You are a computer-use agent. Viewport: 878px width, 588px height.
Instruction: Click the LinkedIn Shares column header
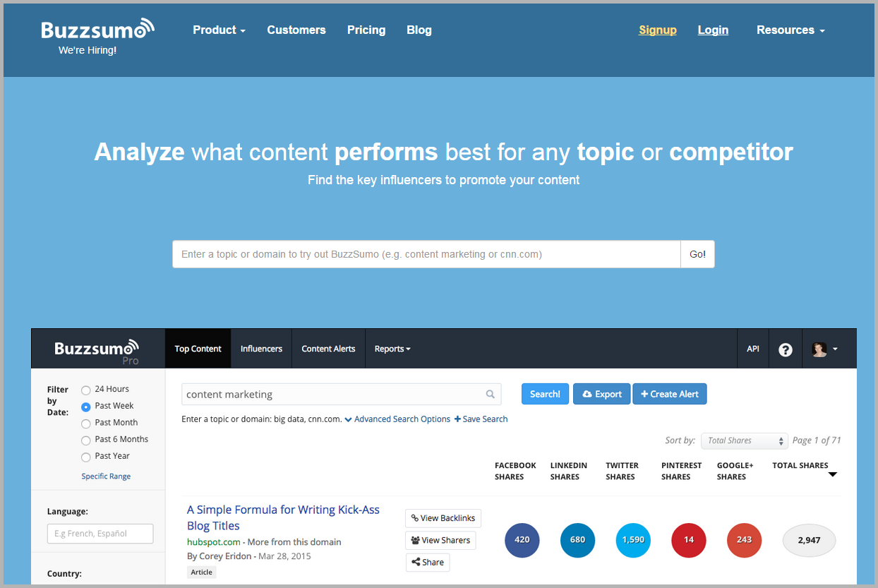coord(569,471)
